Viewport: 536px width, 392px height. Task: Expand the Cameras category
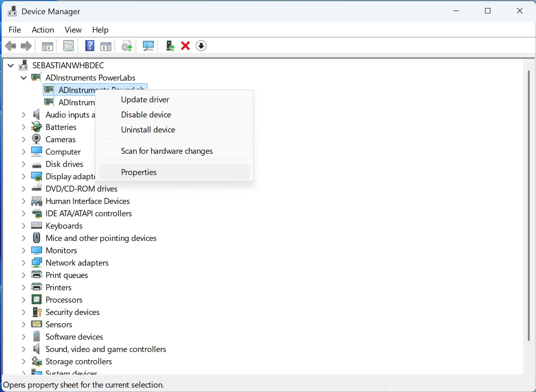point(23,140)
